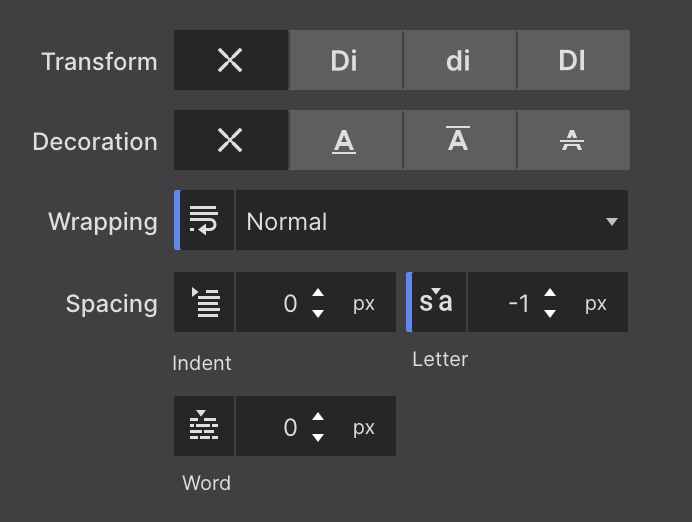Click the Letter caption text
This screenshot has height=522, width=692.
440,359
